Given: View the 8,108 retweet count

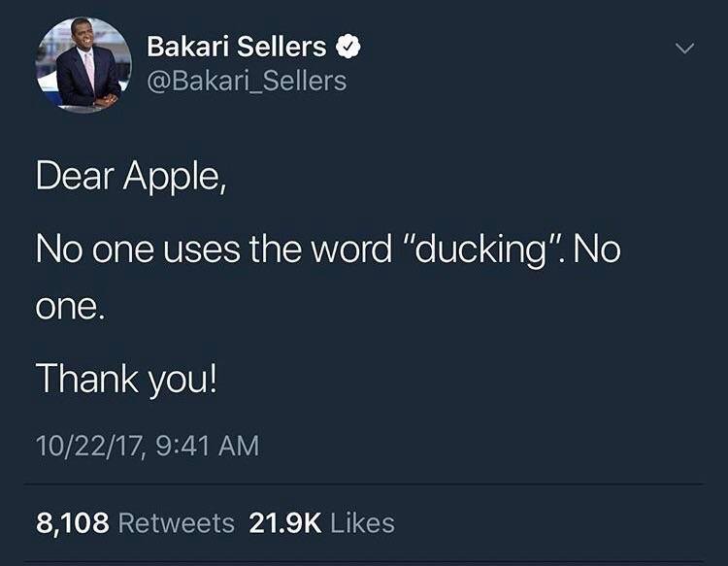Looking at the screenshot, I should pyautogui.click(x=72, y=523).
